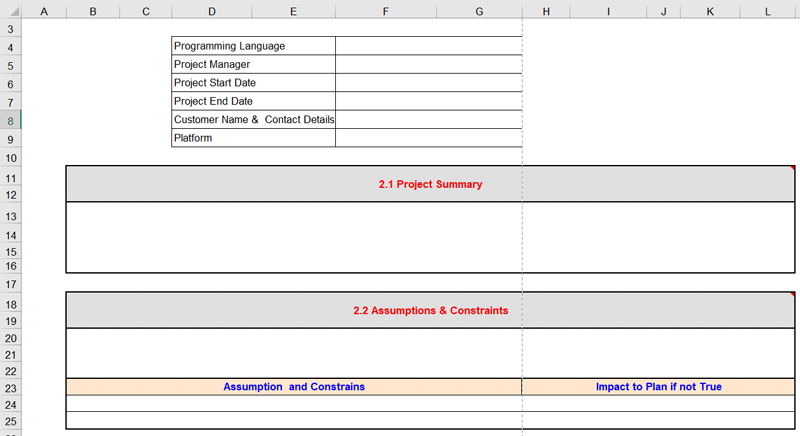Click the blank value cell next to Project End Date
Viewport: 800px width, 436px height.
(x=428, y=101)
